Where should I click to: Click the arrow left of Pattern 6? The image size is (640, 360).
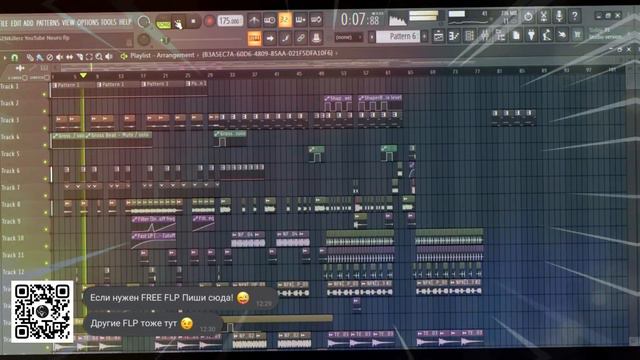coord(372,37)
